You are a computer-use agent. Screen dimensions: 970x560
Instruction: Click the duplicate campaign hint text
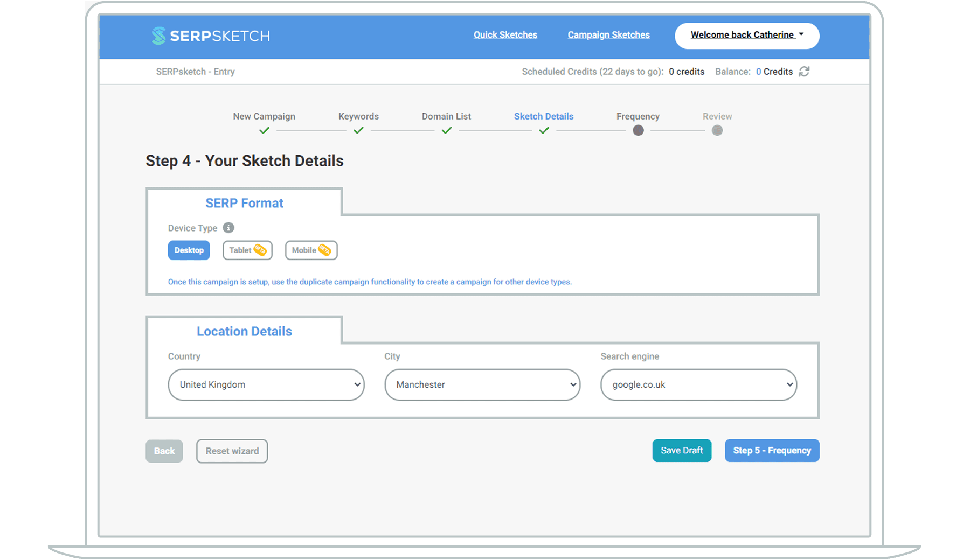coord(370,282)
